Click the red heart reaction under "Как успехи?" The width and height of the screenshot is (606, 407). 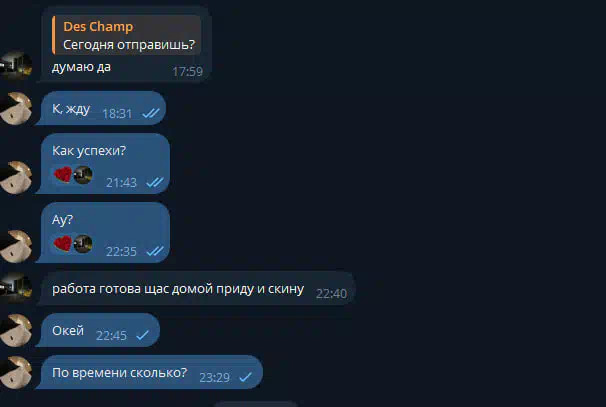click(63, 175)
